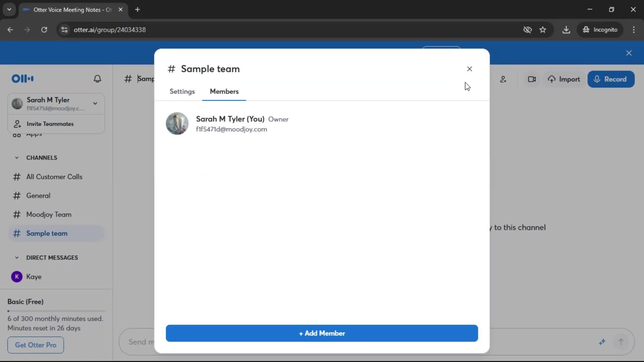The height and width of the screenshot is (362, 644).
Task: Go back in browser
Action: click(10, 30)
